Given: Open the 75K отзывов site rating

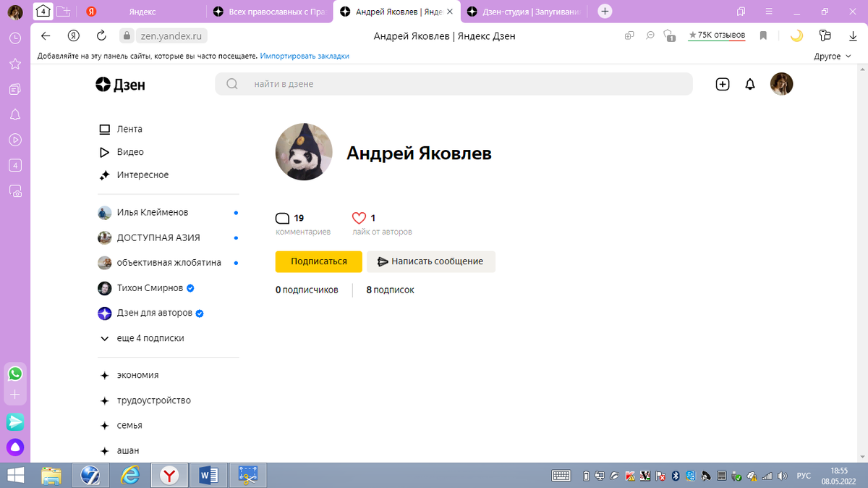Looking at the screenshot, I should 716,35.
